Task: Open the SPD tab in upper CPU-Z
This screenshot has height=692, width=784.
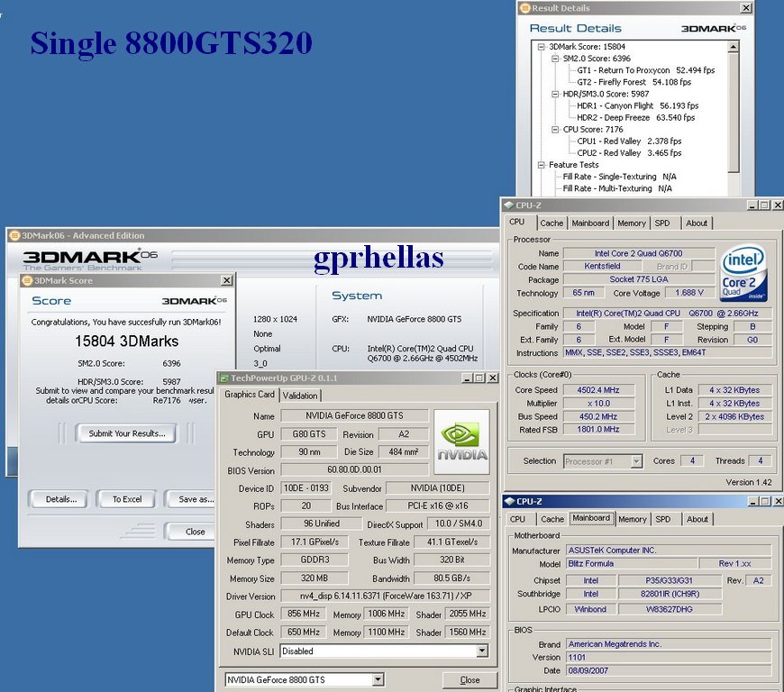Action: tap(662, 223)
